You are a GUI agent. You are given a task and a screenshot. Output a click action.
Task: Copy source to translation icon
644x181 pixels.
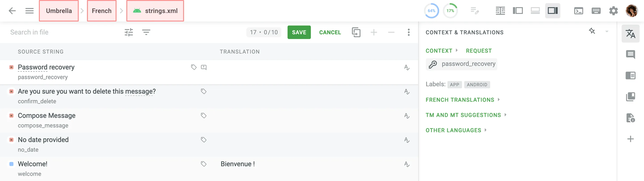pos(356,32)
